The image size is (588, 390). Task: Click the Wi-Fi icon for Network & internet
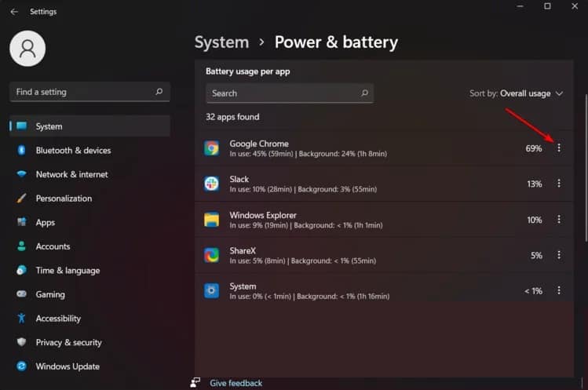pos(21,174)
